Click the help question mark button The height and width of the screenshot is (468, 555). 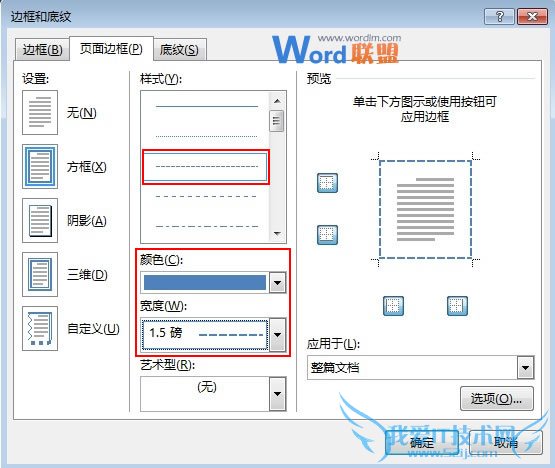pyautogui.click(x=499, y=17)
